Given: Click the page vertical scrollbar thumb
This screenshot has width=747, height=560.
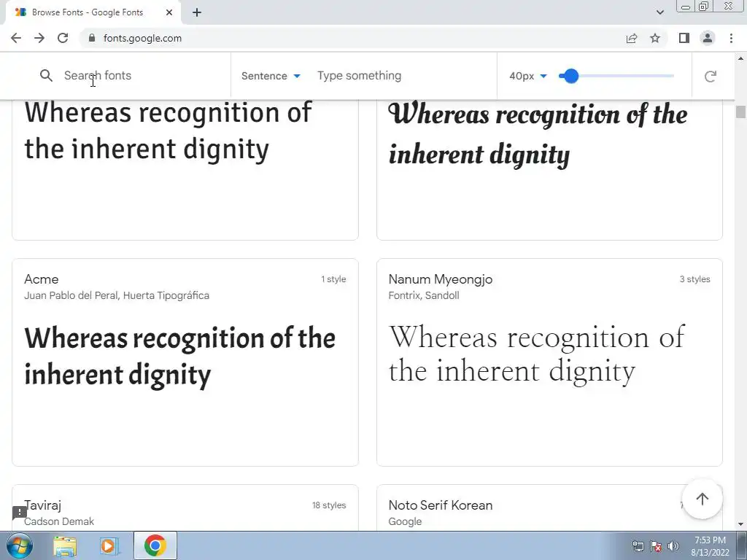Looking at the screenshot, I should pyautogui.click(x=740, y=112).
